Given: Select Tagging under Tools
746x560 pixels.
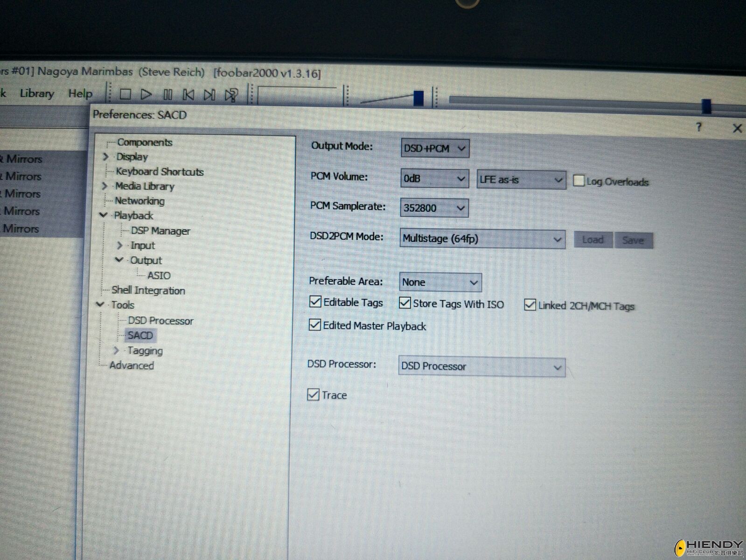Looking at the screenshot, I should (145, 351).
